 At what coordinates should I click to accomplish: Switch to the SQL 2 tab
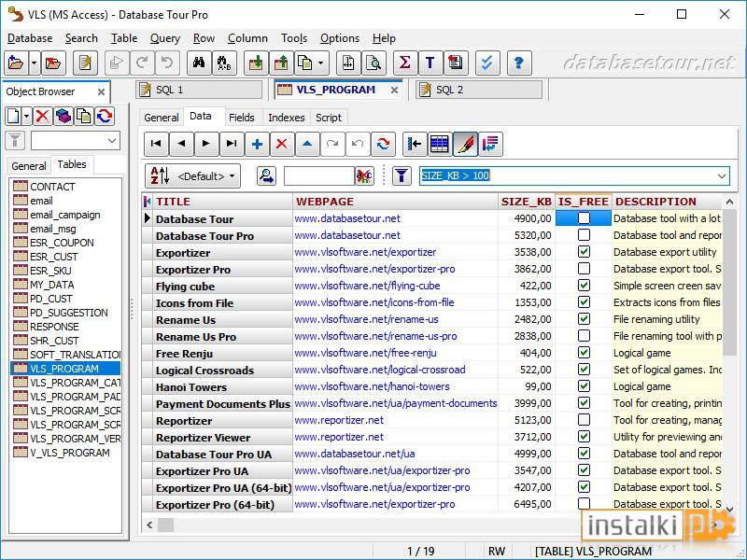479,90
